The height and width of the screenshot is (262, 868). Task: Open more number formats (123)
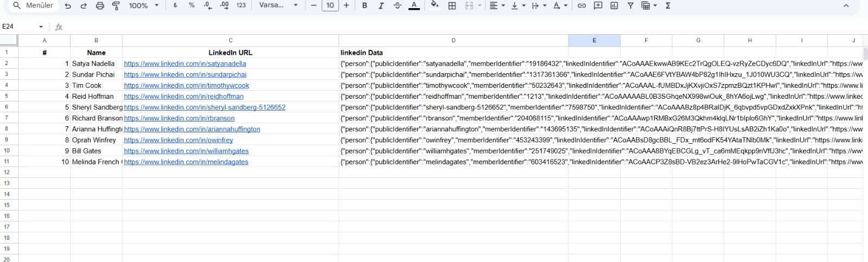pos(241,5)
